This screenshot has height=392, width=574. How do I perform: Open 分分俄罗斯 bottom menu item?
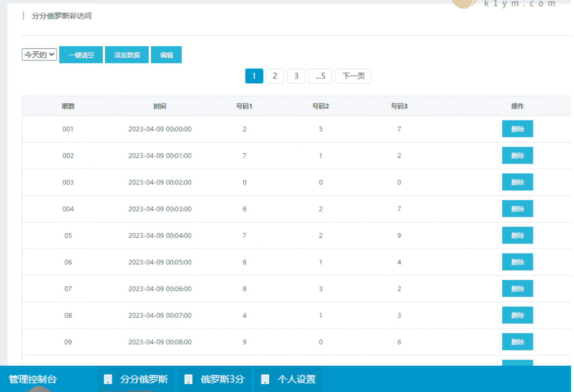click(x=136, y=379)
